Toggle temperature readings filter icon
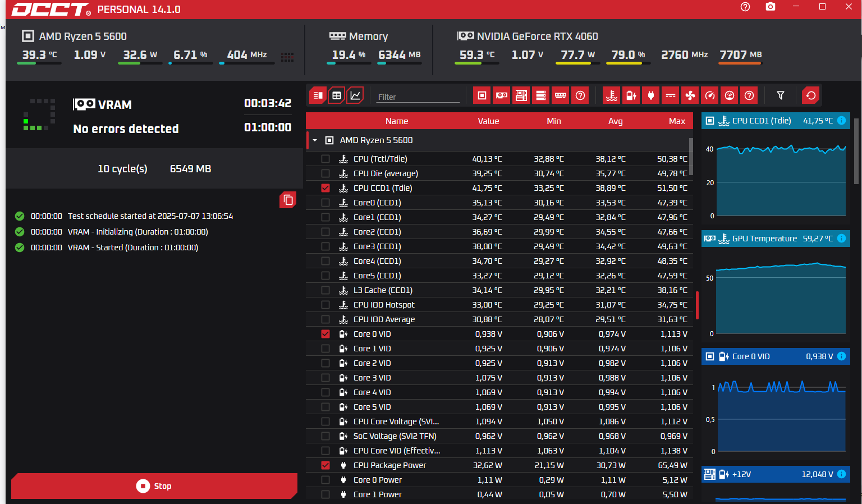862x504 pixels. tap(612, 95)
